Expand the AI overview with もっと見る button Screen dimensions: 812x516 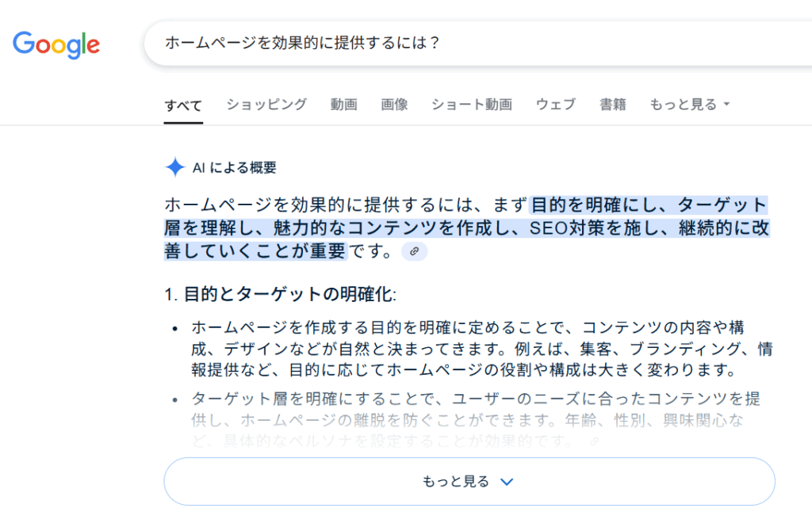(469, 481)
